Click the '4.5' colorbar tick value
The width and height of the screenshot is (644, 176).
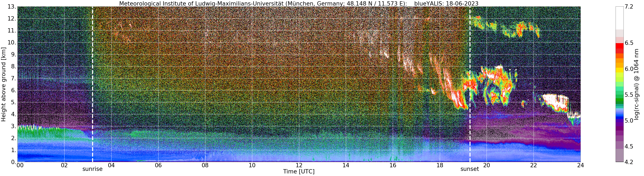point(629,147)
